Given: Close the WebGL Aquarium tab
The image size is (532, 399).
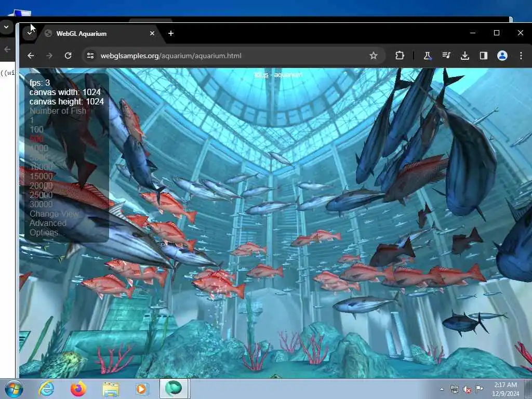Looking at the screenshot, I should click(152, 33).
